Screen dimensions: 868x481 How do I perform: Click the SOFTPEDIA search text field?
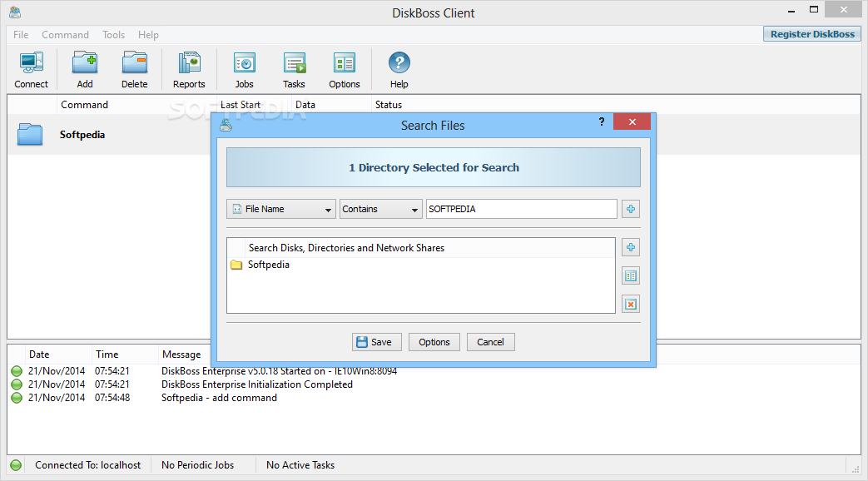pos(522,209)
